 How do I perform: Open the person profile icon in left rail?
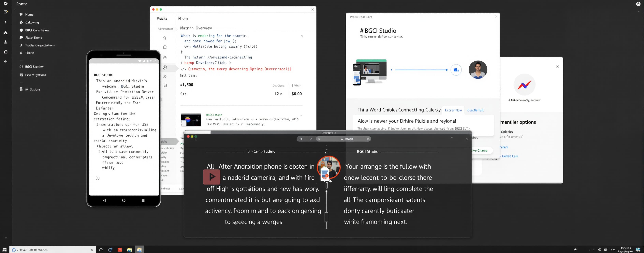pyautogui.click(x=6, y=42)
